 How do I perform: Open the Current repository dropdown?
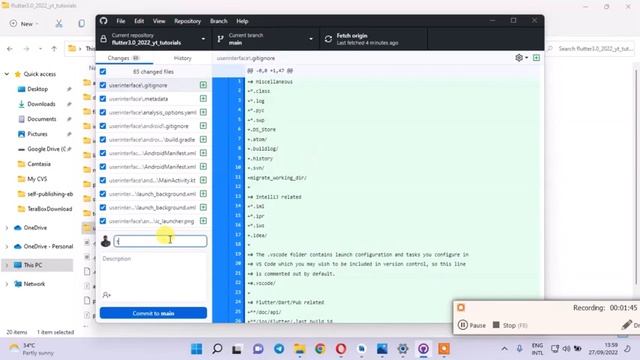coord(153,39)
